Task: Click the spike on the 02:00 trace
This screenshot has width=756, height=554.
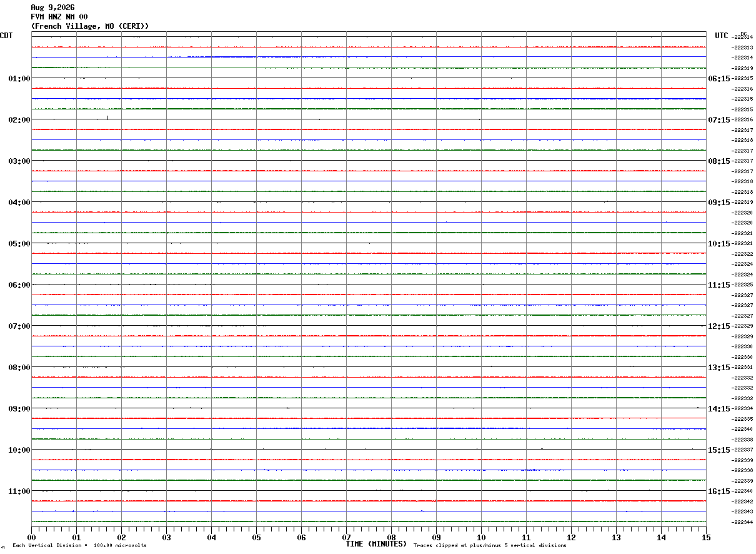Action: point(107,118)
